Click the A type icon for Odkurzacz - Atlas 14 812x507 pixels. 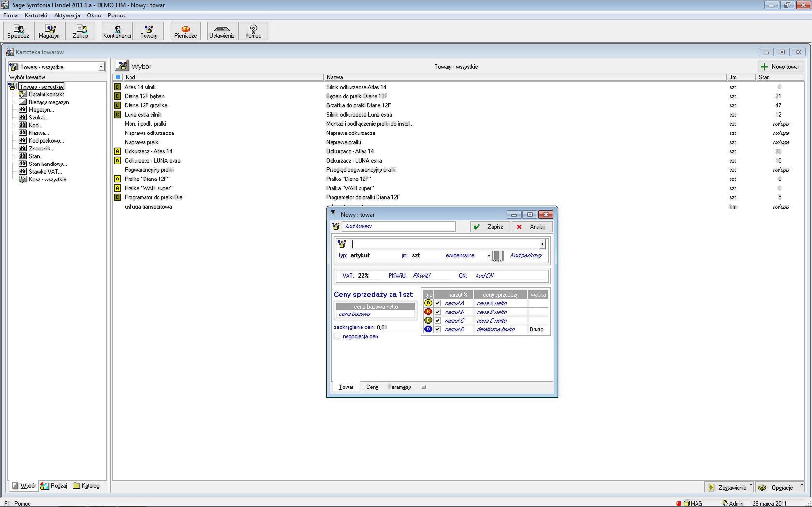click(x=117, y=151)
